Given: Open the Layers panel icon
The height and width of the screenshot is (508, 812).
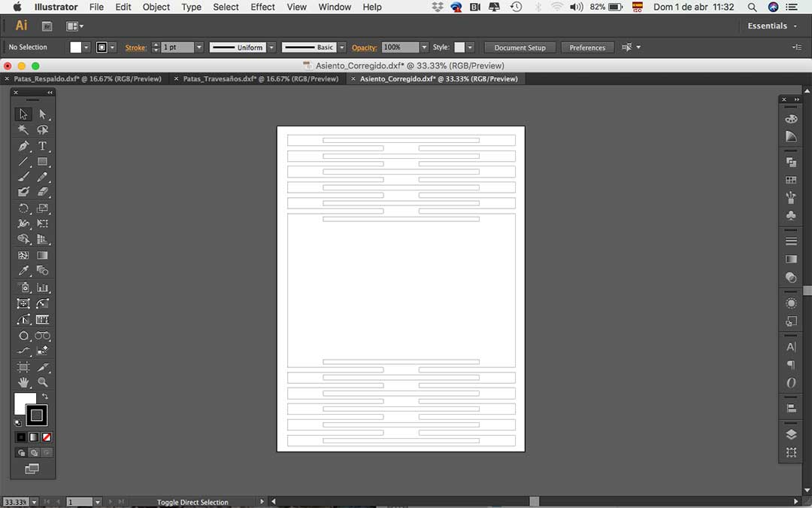Looking at the screenshot, I should [x=791, y=434].
